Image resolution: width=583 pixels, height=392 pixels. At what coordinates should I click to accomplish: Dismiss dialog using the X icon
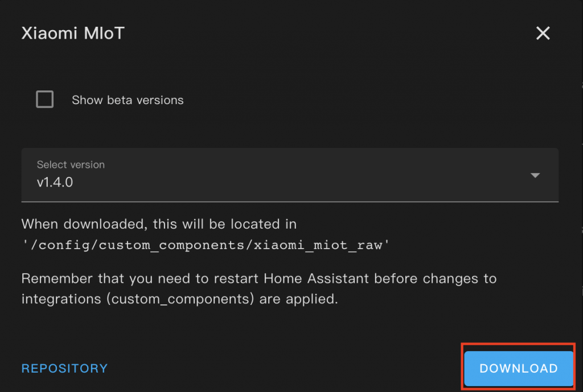[543, 34]
